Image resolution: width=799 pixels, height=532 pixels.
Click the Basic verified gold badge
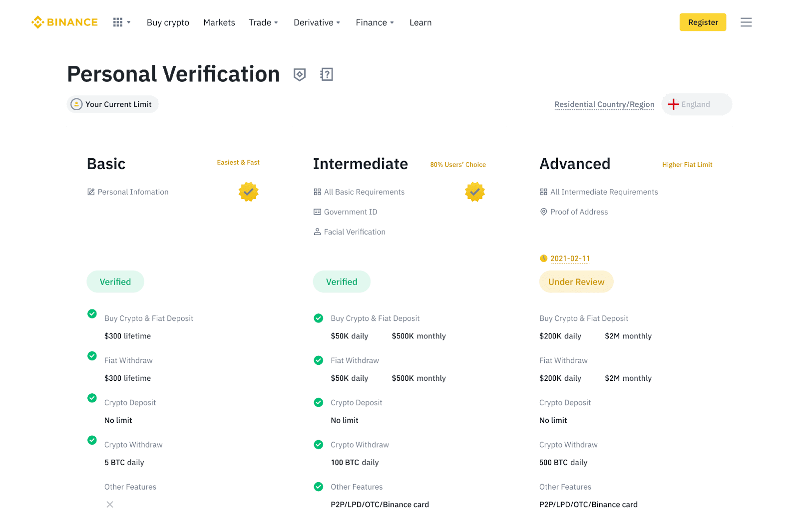(249, 192)
